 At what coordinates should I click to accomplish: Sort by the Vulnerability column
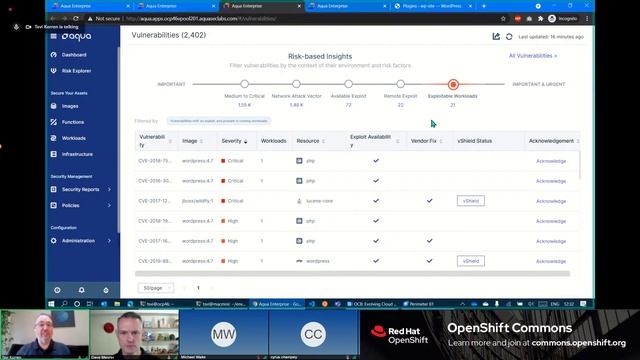pos(170,141)
